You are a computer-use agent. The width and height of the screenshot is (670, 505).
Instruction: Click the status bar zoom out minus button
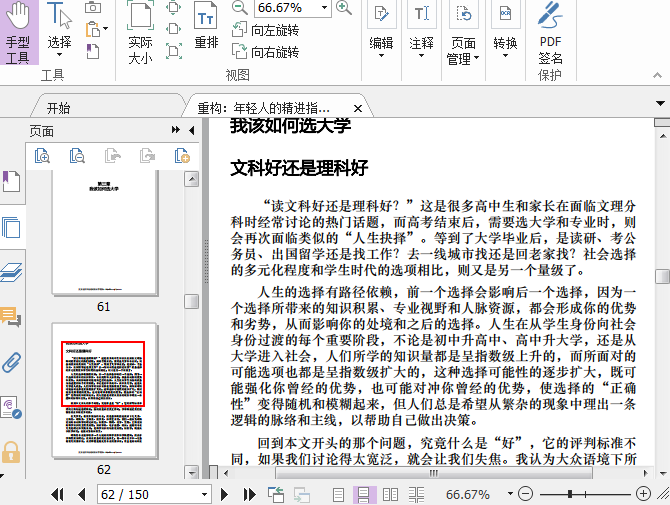click(x=525, y=494)
